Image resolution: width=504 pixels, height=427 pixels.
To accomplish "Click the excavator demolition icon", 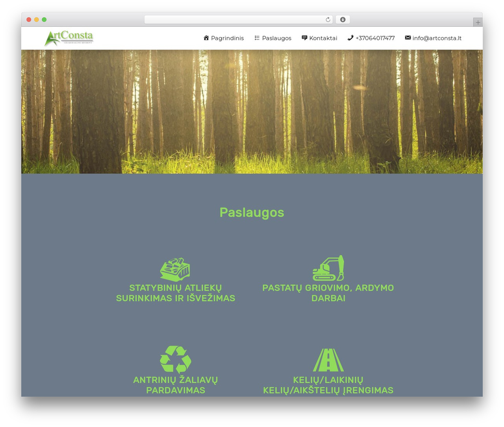I will pos(328,268).
